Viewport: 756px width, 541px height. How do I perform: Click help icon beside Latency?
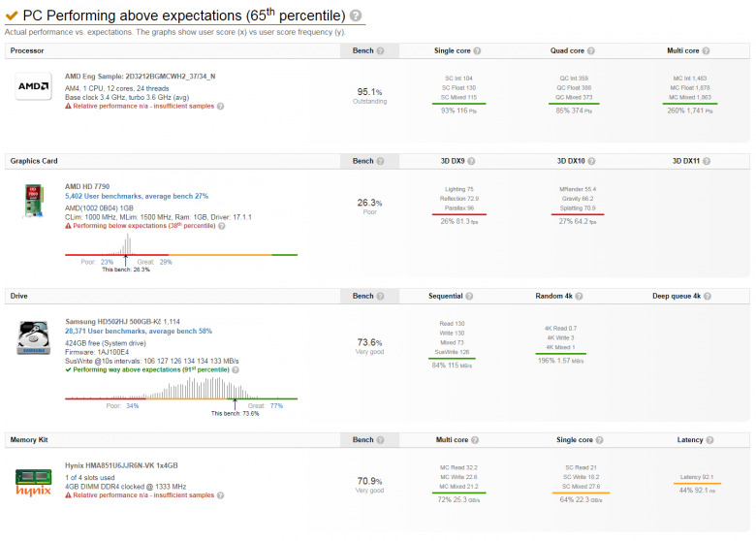tap(709, 440)
